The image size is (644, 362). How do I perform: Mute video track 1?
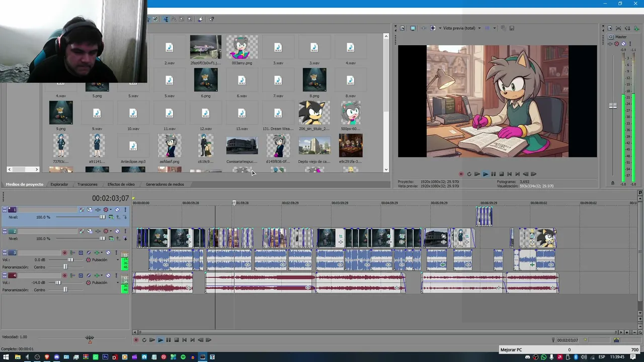117,210
